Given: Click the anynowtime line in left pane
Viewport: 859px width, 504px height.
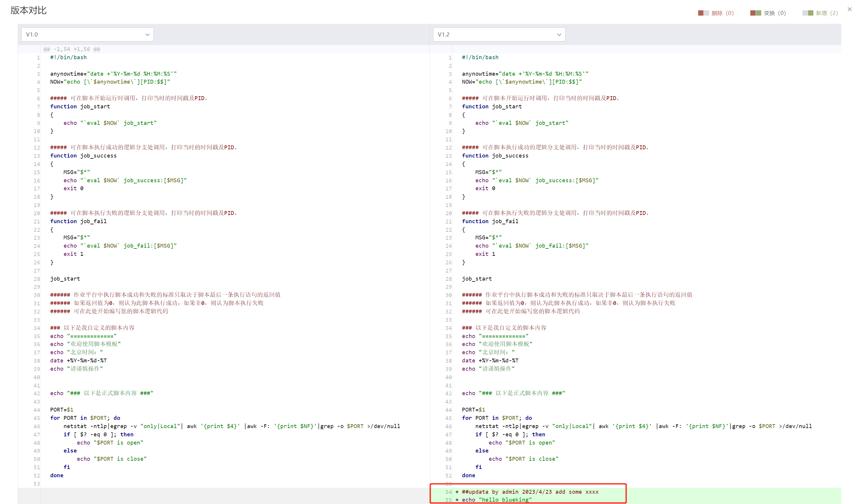Looking at the screenshot, I should tap(113, 74).
